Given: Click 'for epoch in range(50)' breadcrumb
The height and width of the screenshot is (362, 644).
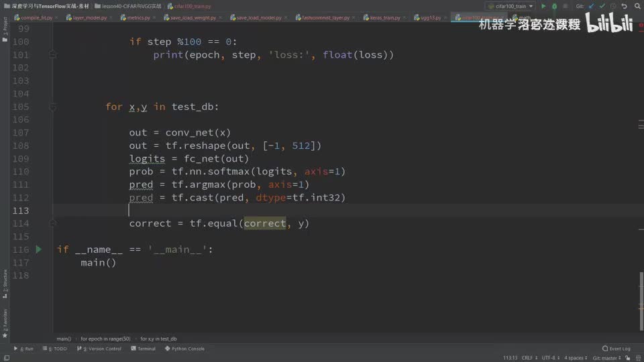Looking at the screenshot, I should pos(105,339).
